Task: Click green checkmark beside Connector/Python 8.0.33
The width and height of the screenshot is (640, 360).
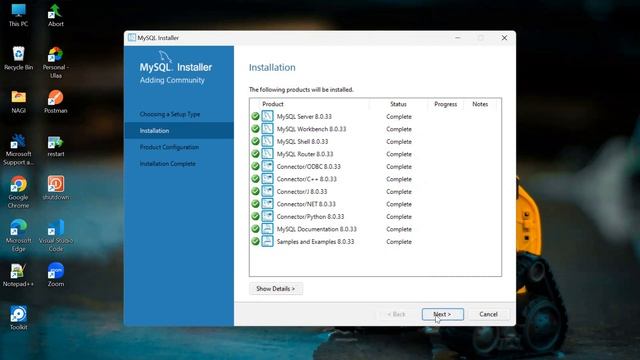Action: click(256, 216)
